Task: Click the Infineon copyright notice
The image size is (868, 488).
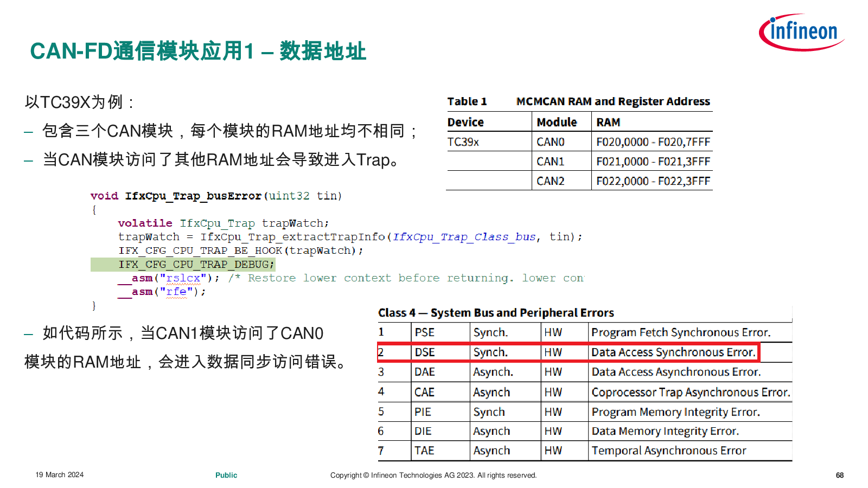Action: (x=433, y=476)
